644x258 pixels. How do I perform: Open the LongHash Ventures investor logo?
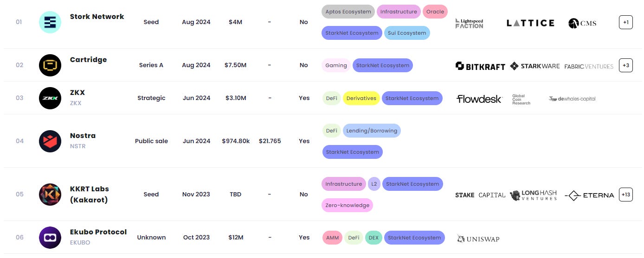(534, 195)
